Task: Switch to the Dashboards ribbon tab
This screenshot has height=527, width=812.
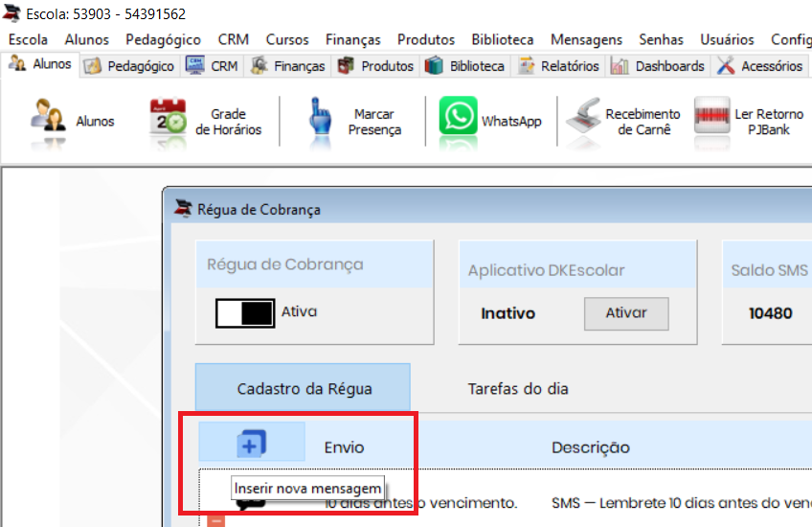Action: pos(659,66)
